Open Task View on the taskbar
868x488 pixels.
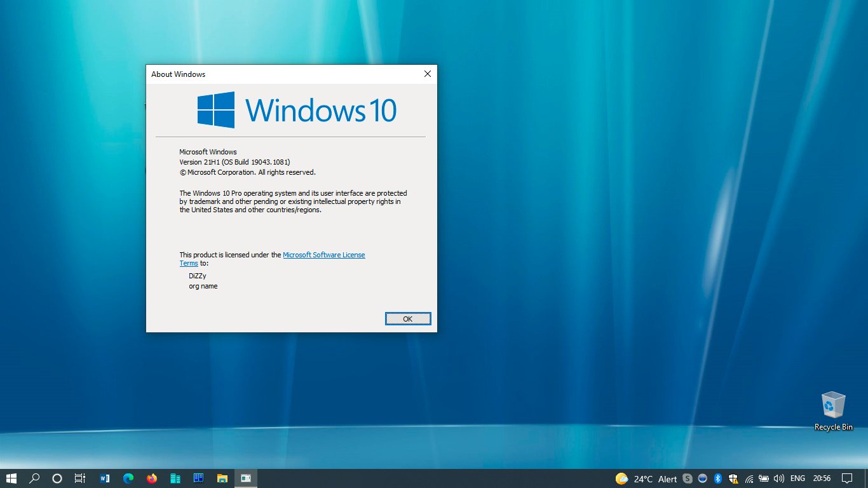click(x=79, y=478)
